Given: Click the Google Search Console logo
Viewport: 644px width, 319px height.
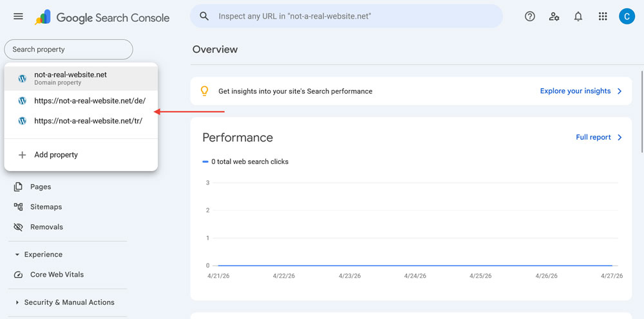Looking at the screenshot, I should tap(102, 17).
